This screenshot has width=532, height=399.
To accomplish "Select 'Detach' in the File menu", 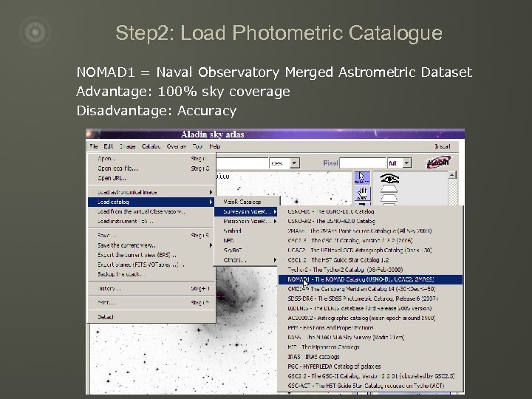I will [x=151, y=317].
